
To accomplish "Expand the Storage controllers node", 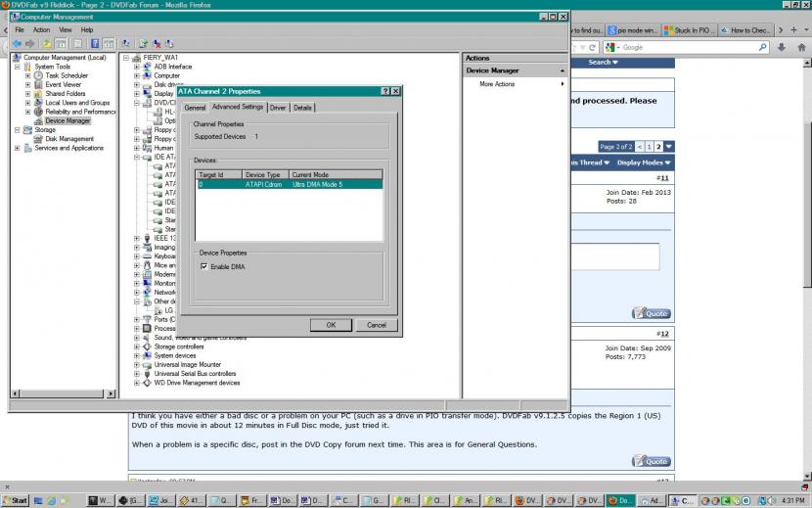I will 136,346.
